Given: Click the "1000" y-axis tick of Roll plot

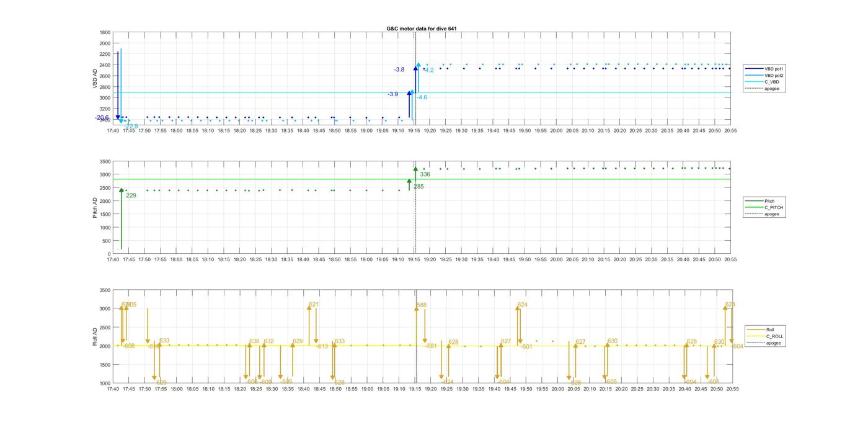Looking at the screenshot, I should pos(105,383).
